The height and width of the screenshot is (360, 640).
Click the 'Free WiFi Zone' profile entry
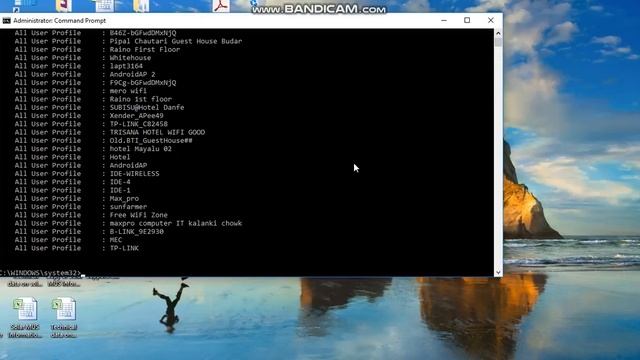coord(138,215)
